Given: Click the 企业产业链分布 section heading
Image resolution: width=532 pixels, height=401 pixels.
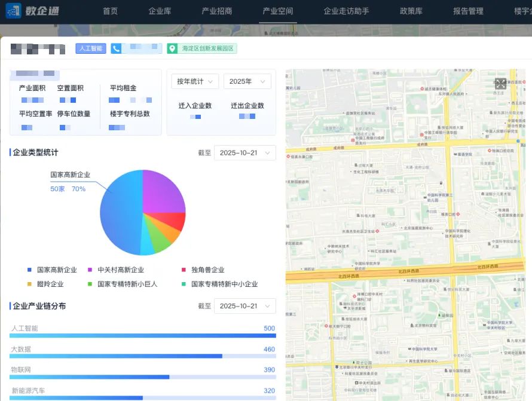Looking at the screenshot, I should (x=39, y=305).
